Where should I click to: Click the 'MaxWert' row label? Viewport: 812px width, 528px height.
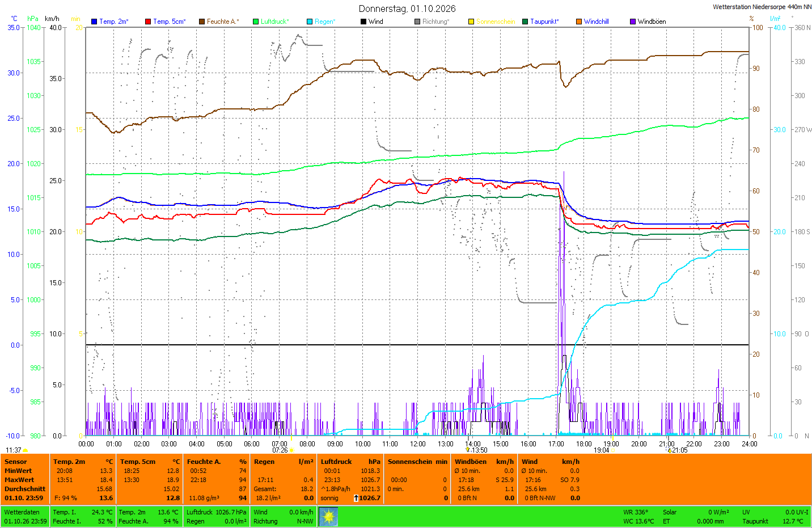[19, 480]
